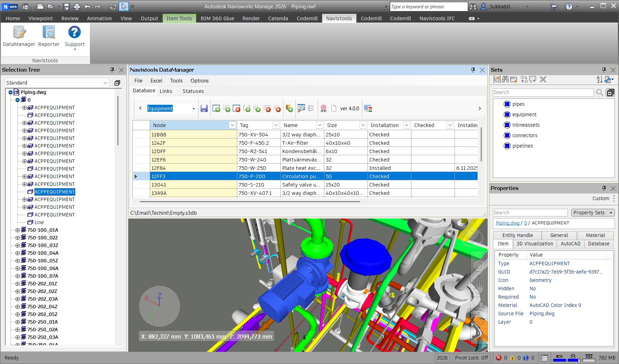Open the Equipment table dropdown
The width and height of the screenshot is (619, 364).
194,109
